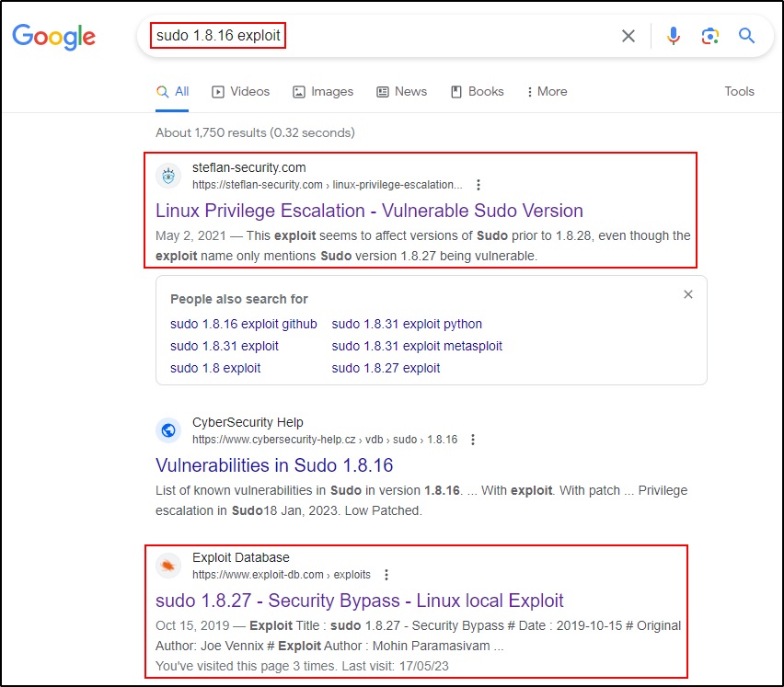Screen dimensions: 784x687
Task: Expand the More search filters menu
Action: click(547, 92)
